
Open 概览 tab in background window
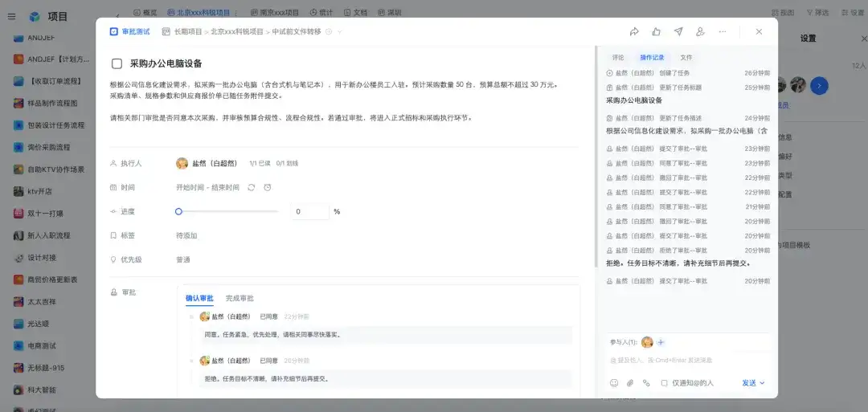(x=145, y=12)
